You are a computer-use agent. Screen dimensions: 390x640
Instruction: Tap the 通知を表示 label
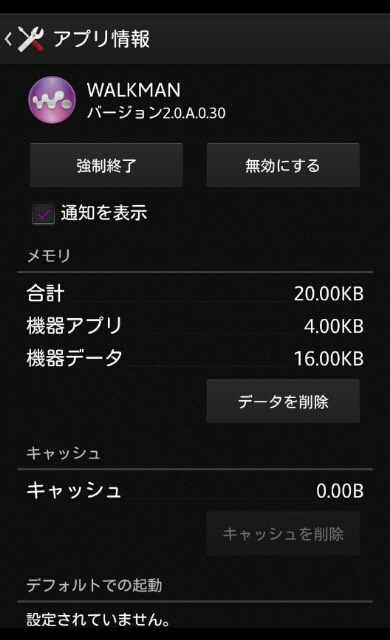click(104, 213)
